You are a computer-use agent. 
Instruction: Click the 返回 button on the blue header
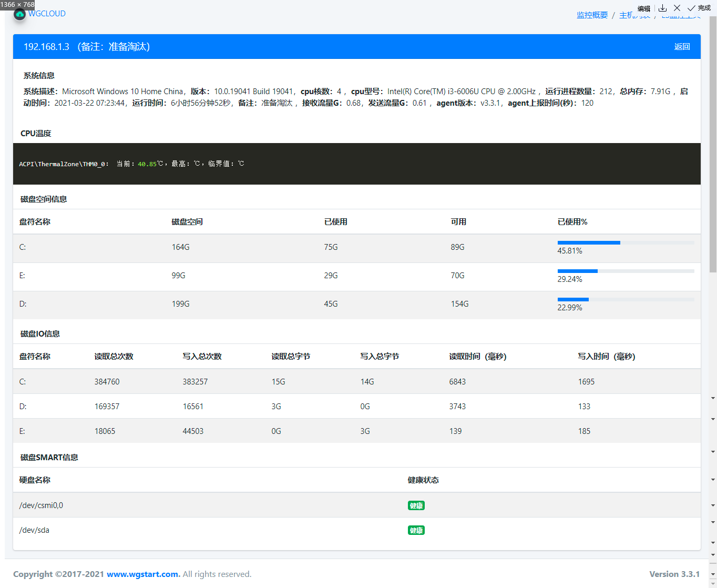[682, 46]
